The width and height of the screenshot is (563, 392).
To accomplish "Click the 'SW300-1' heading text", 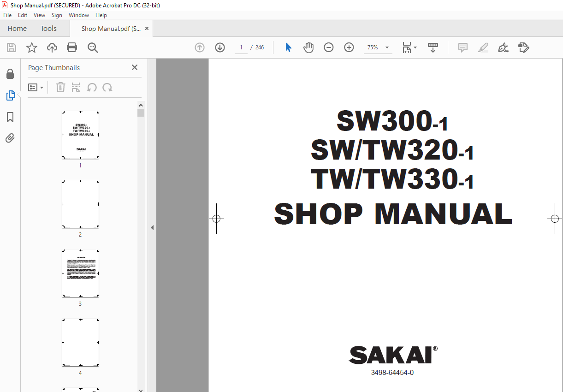I will 392,121.
